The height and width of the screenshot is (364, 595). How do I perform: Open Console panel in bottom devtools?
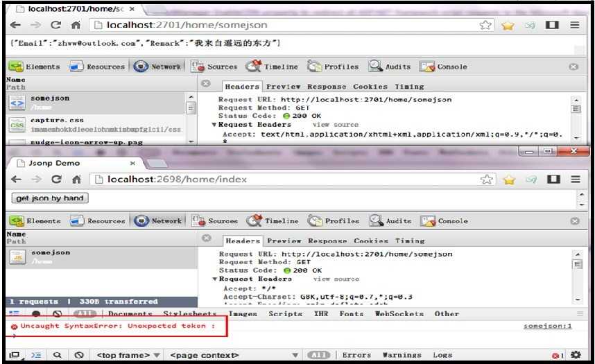pos(444,220)
